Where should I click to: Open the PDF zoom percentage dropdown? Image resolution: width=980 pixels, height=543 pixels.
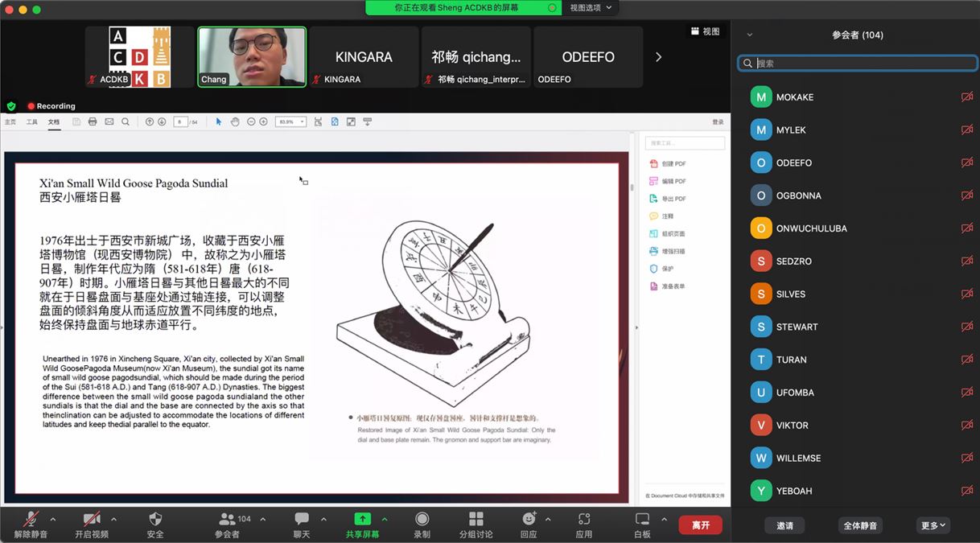(x=290, y=121)
